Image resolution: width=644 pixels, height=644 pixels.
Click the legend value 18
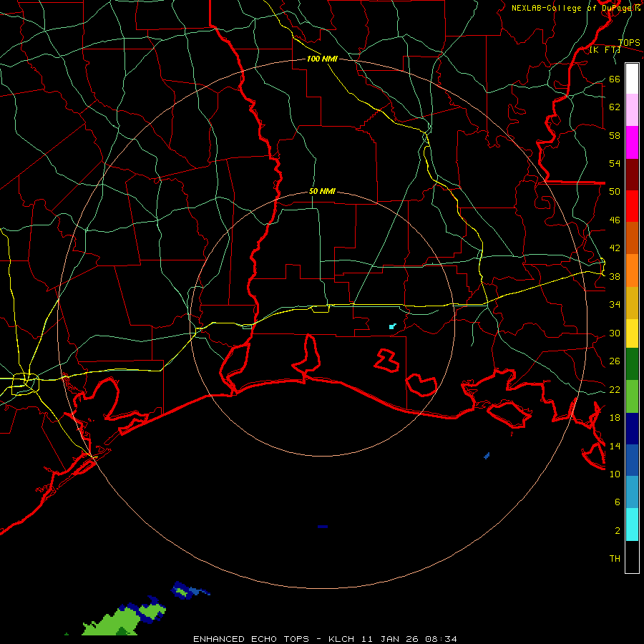[615, 418]
